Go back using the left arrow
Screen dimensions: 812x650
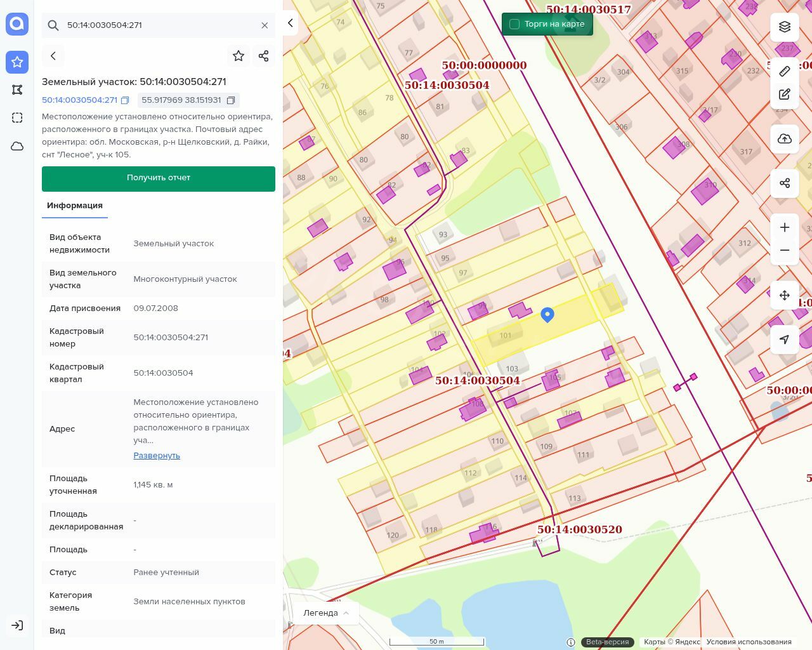pyautogui.click(x=53, y=56)
